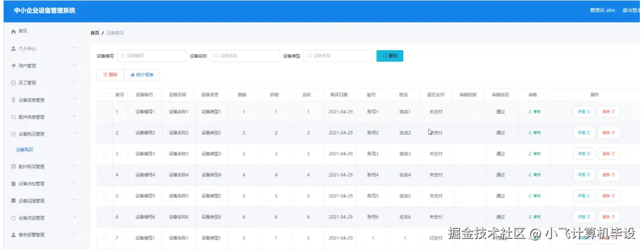The width and height of the screenshot is (644, 249).
Task: Click the 设备点检管理 sidebar icon
Action: [14, 184]
